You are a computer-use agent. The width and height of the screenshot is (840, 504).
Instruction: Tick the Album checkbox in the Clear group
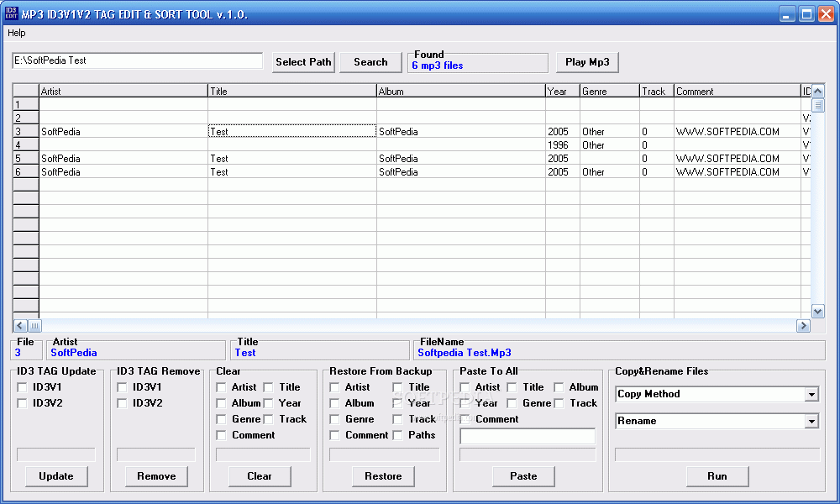(221, 403)
